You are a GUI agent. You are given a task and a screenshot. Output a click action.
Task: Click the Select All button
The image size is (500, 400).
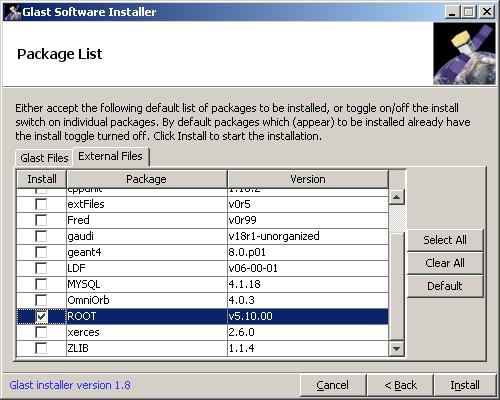click(x=445, y=240)
